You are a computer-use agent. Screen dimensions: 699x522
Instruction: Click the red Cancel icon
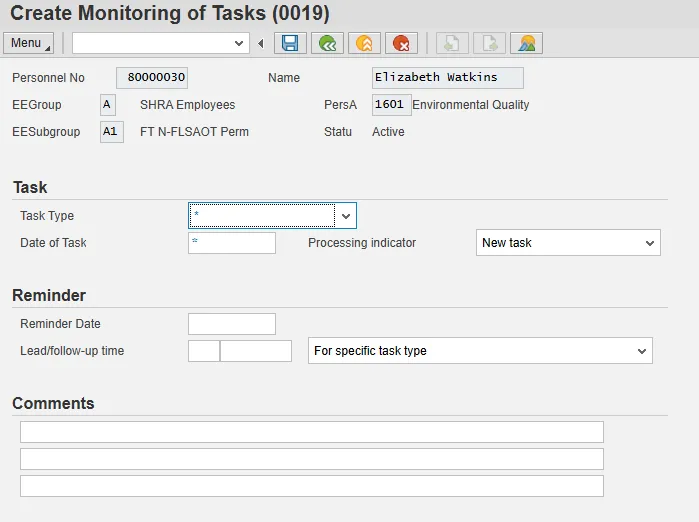401,43
